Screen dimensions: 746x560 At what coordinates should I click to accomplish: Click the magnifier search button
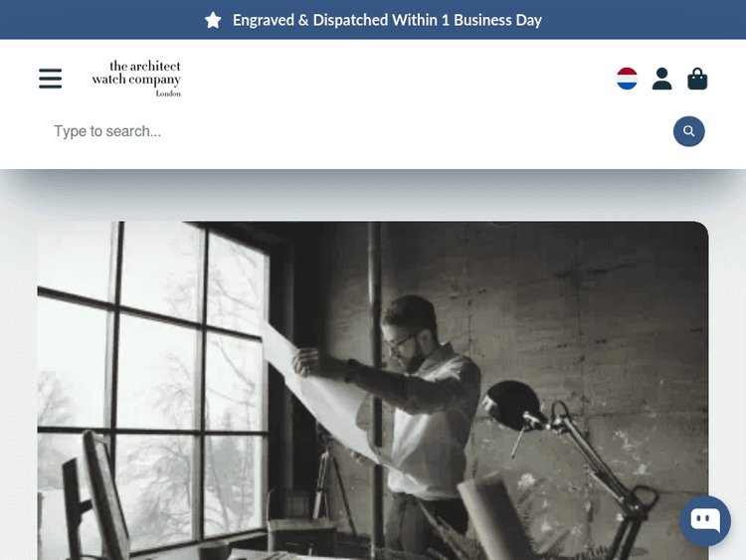coord(689,131)
